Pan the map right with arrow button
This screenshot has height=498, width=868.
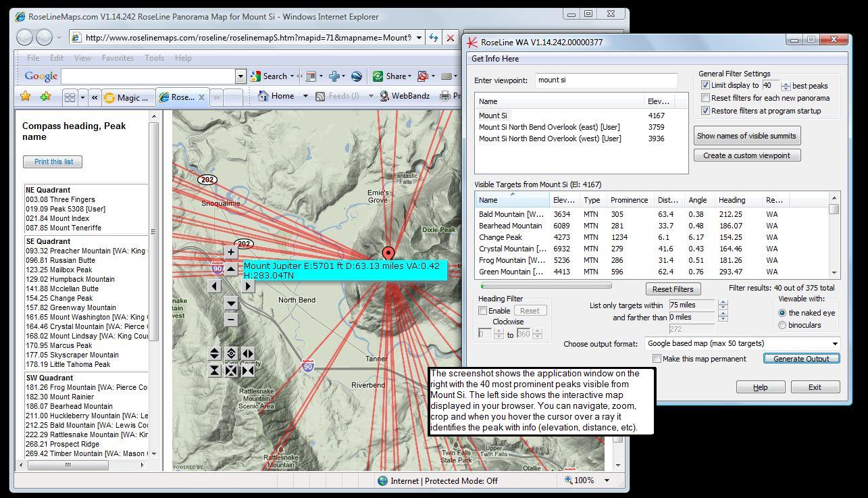248,286
